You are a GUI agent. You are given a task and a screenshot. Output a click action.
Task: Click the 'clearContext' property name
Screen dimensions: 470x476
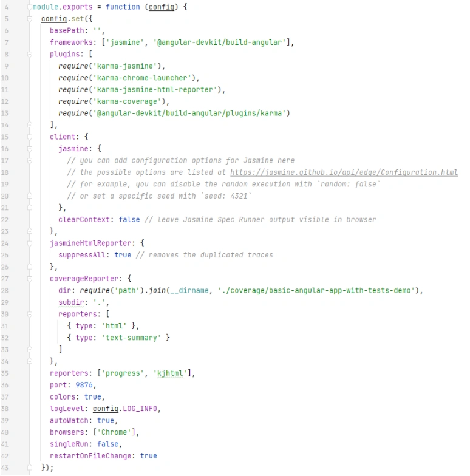tap(84, 220)
